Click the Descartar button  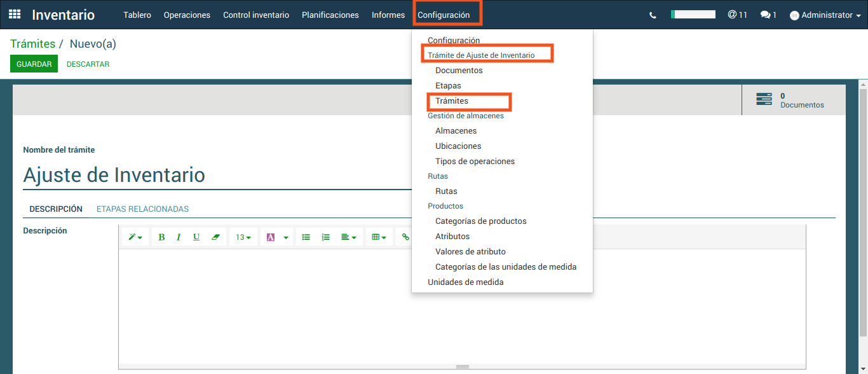point(88,64)
